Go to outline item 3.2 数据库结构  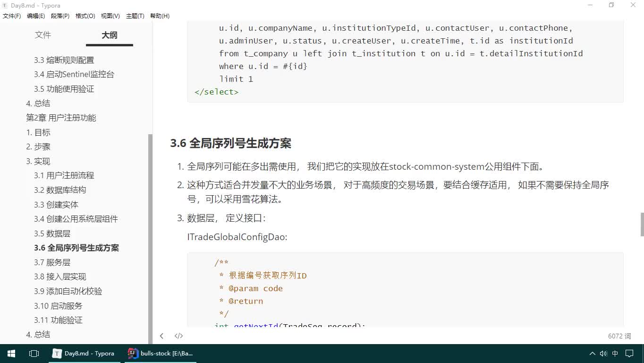(x=60, y=190)
